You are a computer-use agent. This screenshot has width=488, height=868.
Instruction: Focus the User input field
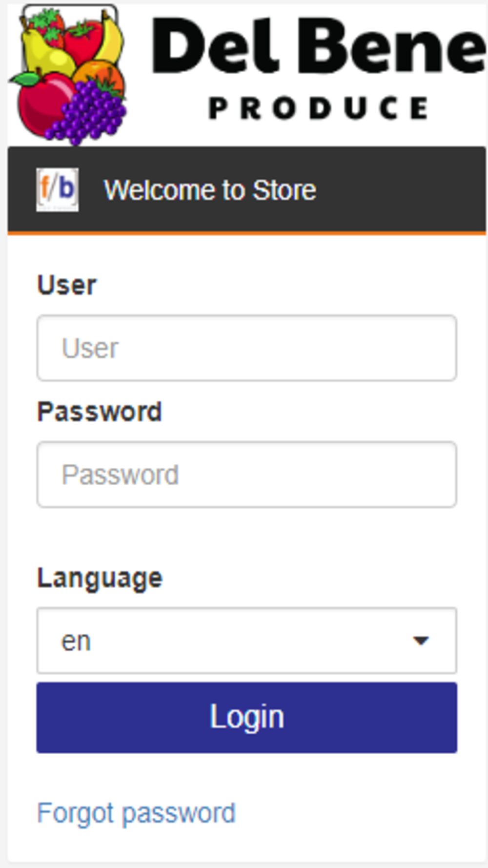pyautogui.click(x=247, y=348)
